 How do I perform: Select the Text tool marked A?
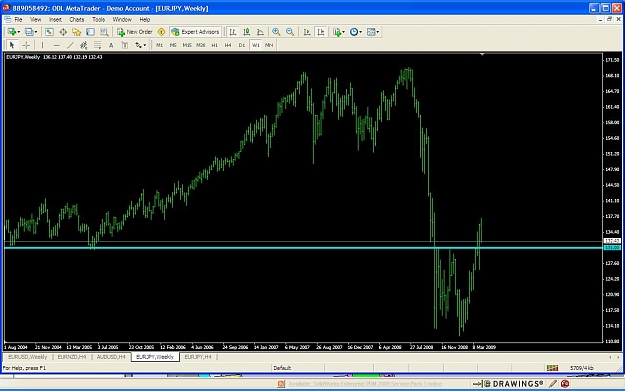tap(111, 45)
